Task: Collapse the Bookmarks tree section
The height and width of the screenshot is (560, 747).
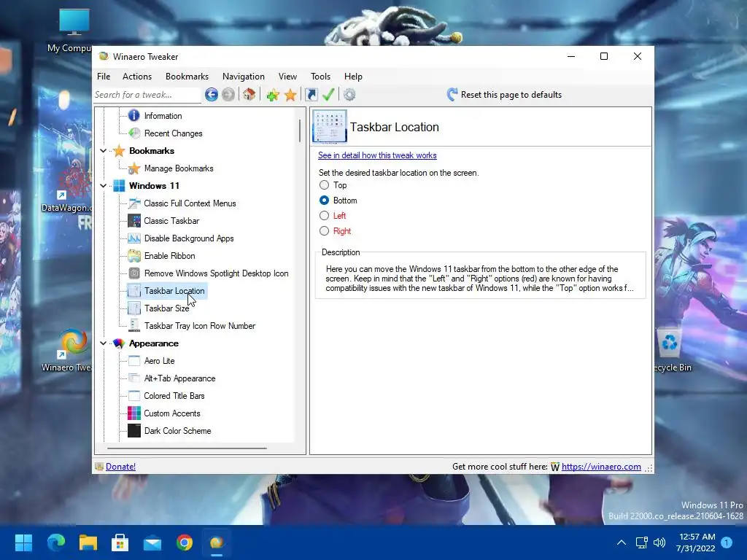Action: pos(104,151)
